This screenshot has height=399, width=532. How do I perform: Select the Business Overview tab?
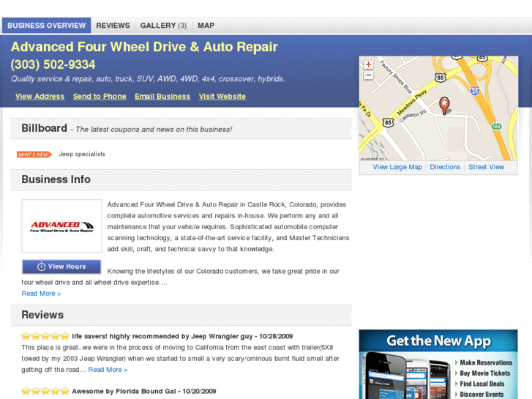pos(47,26)
